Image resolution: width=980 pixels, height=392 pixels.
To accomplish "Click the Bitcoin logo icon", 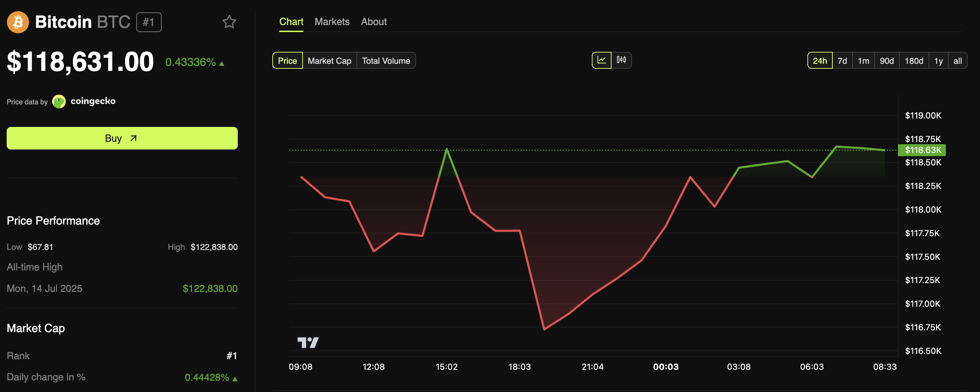I will (x=18, y=22).
